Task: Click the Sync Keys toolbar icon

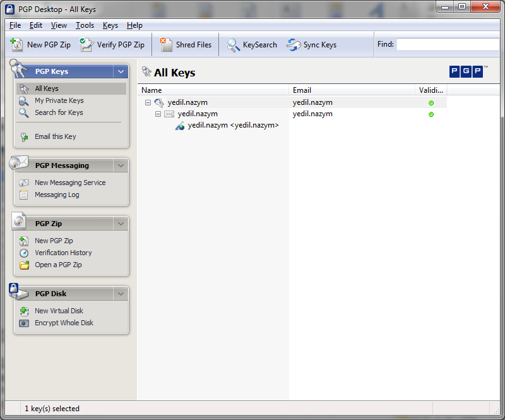Action: tap(294, 45)
